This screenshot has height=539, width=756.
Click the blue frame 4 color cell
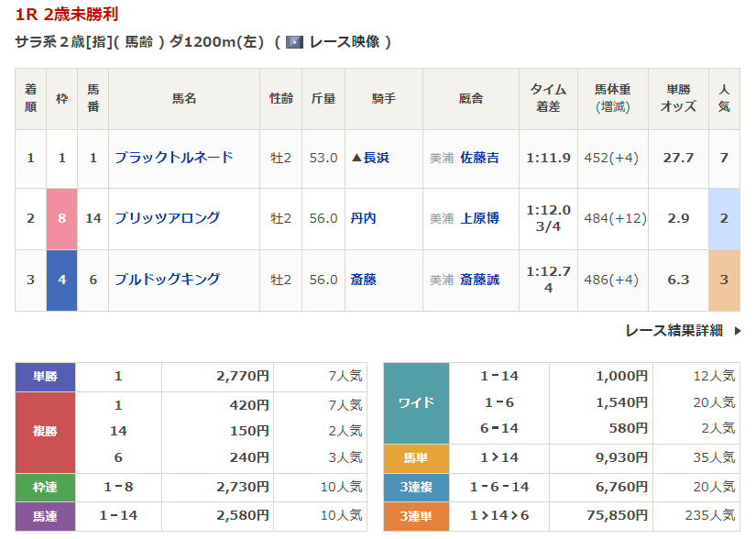[x=61, y=280]
